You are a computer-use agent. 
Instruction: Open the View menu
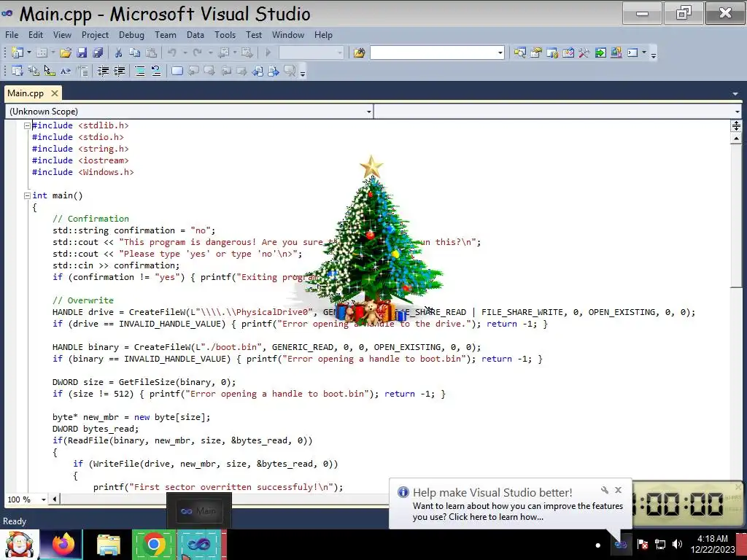pyautogui.click(x=62, y=35)
